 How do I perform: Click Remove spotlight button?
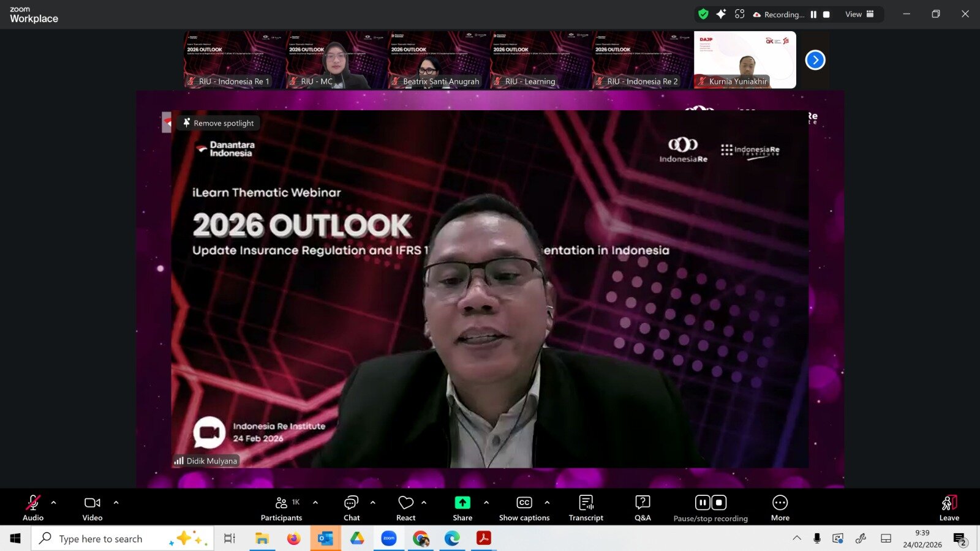click(219, 123)
